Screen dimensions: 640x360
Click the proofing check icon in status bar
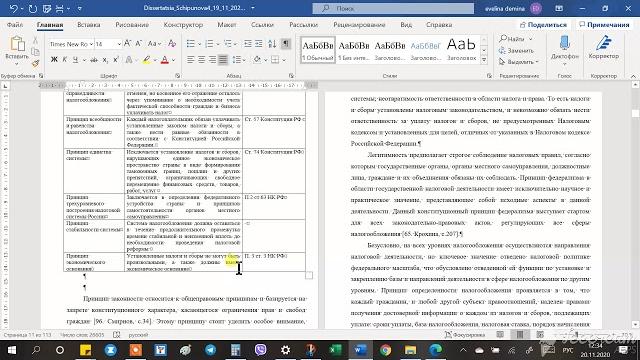117,335
